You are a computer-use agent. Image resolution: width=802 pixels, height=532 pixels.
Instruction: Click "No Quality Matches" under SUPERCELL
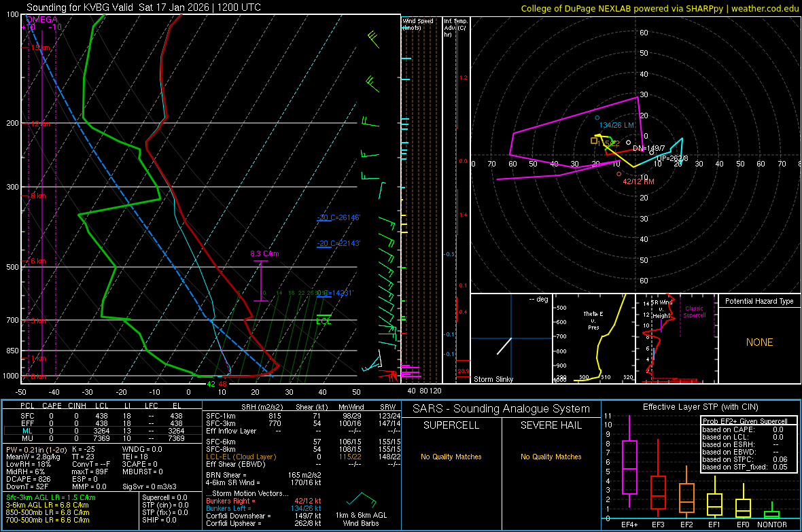pyautogui.click(x=451, y=457)
